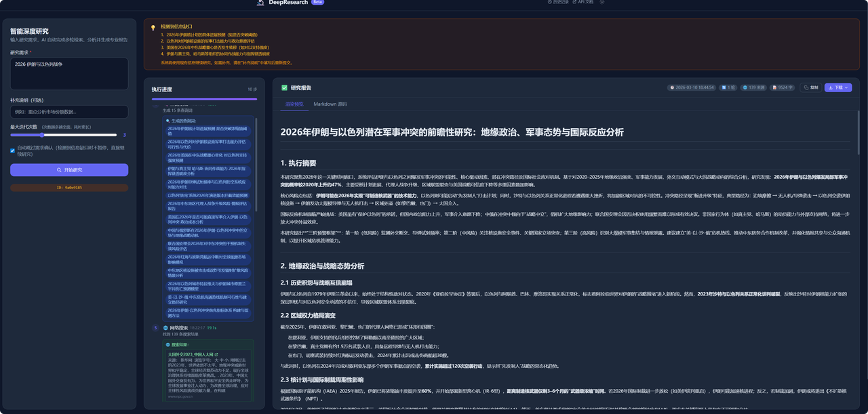Click the 1 轮 rounds badge
This screenshot has width=868, height=414.
coord(728,87)
